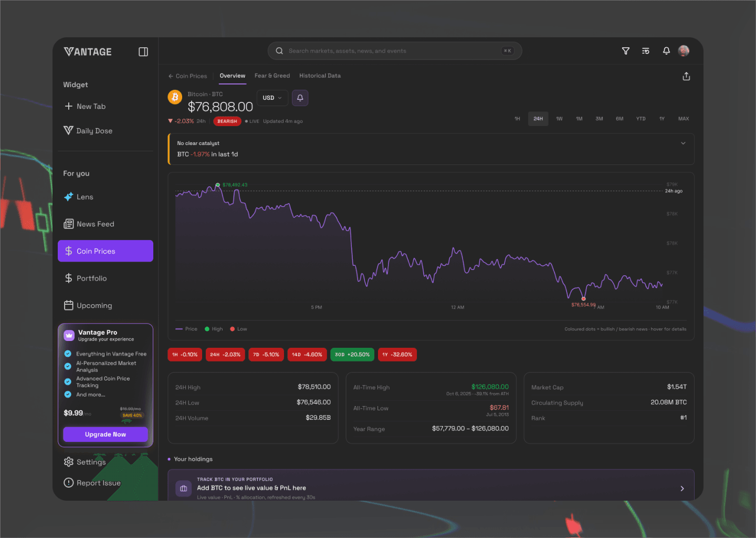Switch to Fear & Greed tab
Viewport: 756px width, 538px height.
pos(272,76)
